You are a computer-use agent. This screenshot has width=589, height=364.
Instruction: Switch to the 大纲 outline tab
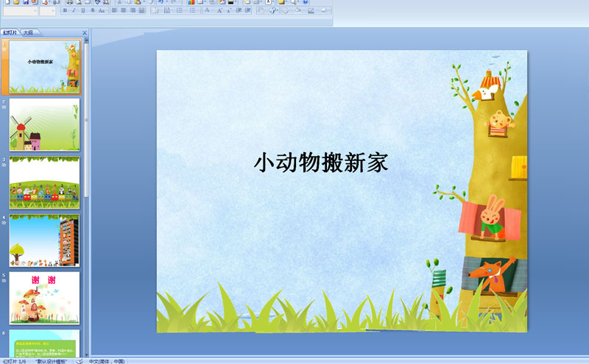[29, 32]
